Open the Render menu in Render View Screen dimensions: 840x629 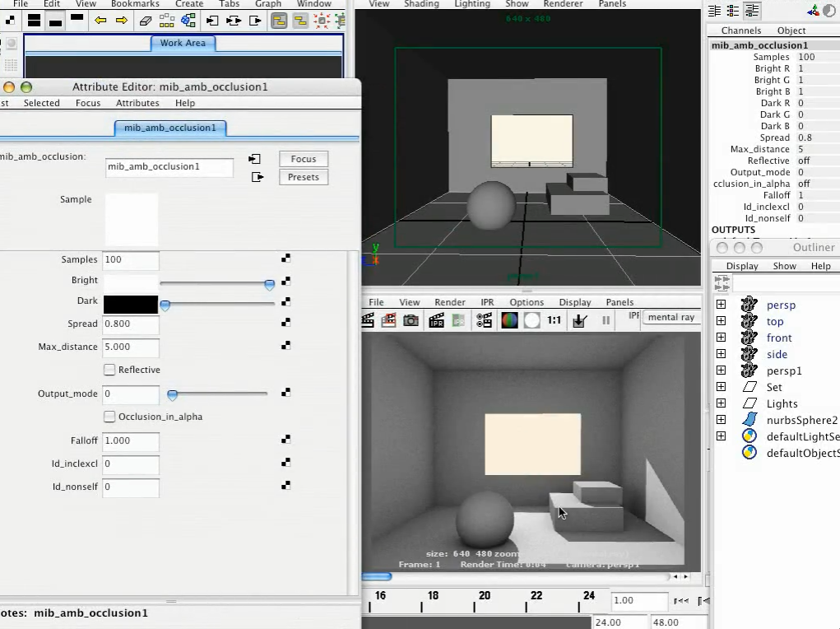pos(450,302)
